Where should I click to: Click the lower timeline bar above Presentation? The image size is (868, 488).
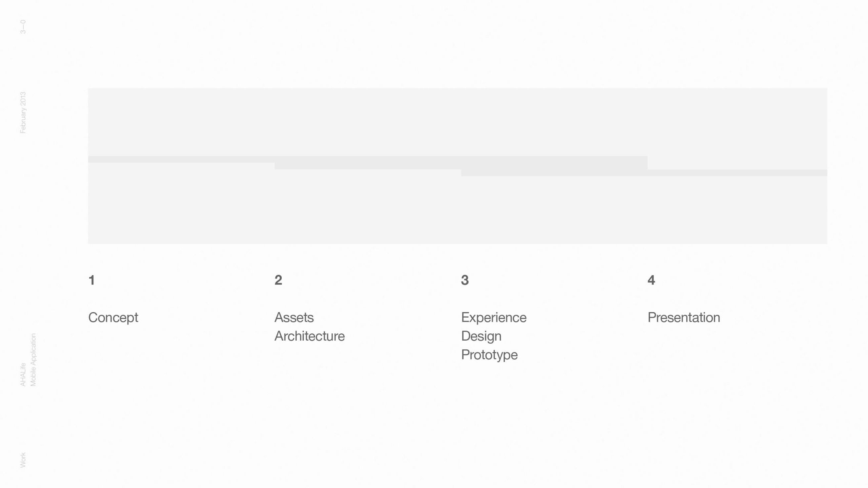point(737,173)
